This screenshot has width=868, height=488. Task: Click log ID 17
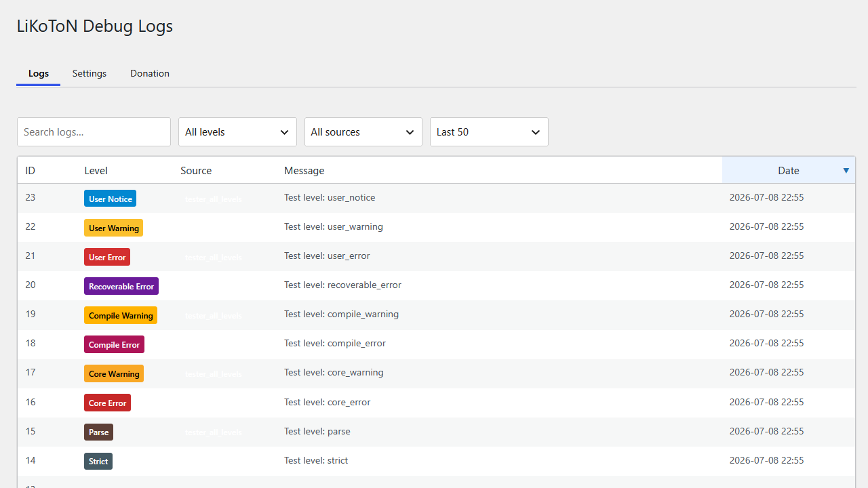point(31,373)
